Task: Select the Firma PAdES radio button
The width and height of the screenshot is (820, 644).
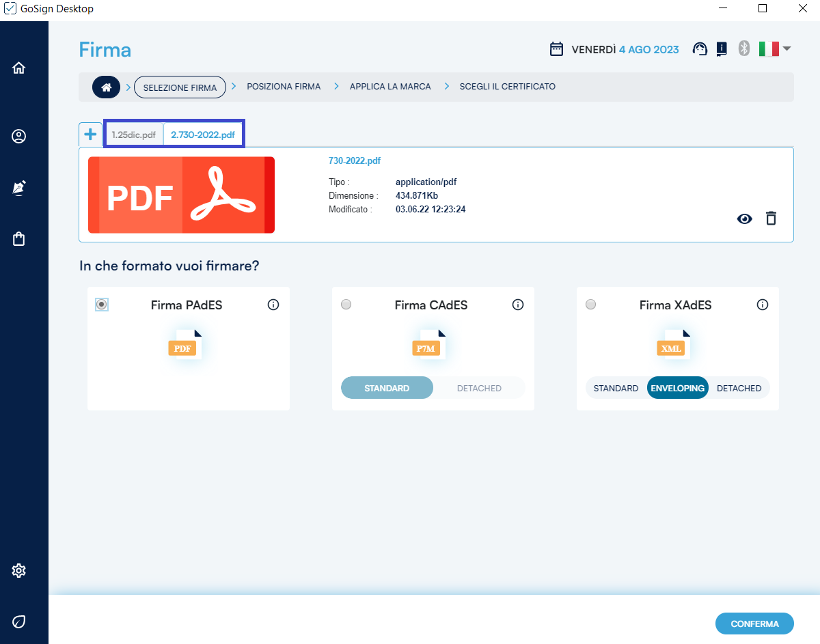Action: (x=102, y=305)
